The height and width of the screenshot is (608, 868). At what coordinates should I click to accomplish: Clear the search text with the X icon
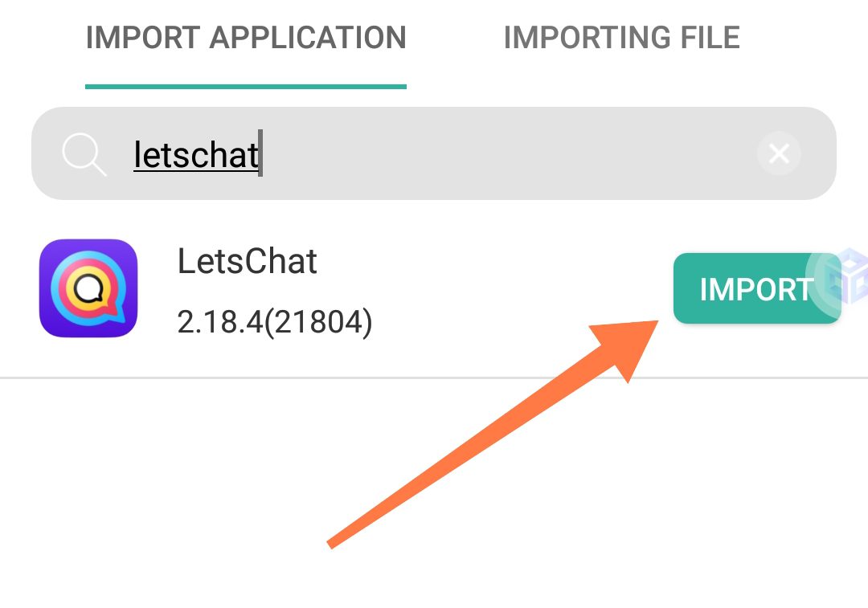coord(779,153)
